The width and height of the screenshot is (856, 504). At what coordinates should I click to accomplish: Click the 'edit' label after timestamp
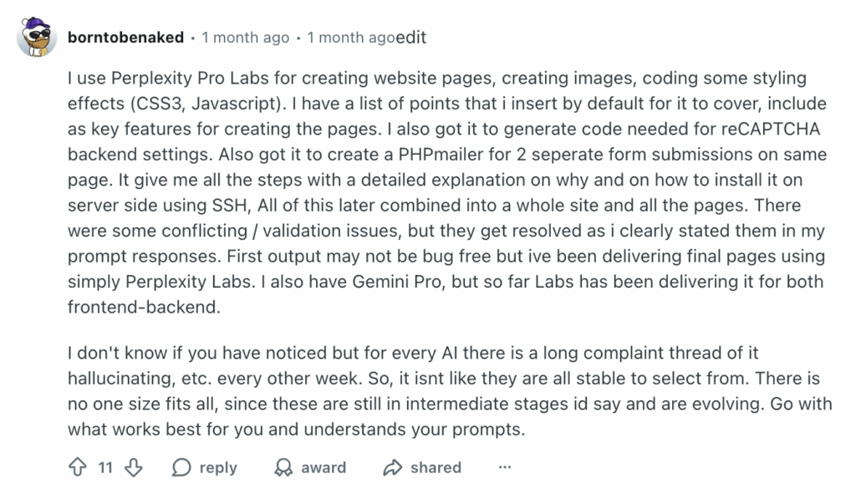tap(411, 38)
